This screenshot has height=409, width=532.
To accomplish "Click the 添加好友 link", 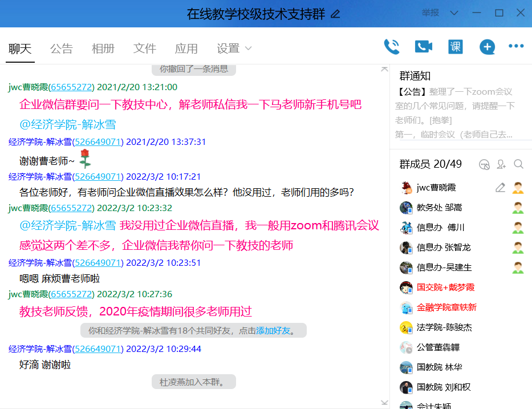I will pyautogui.click(x=273, y=331).
